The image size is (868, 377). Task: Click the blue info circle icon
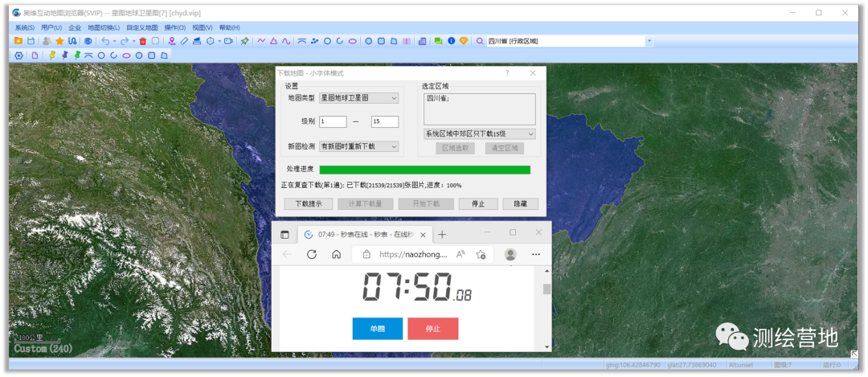coord(451,40)
